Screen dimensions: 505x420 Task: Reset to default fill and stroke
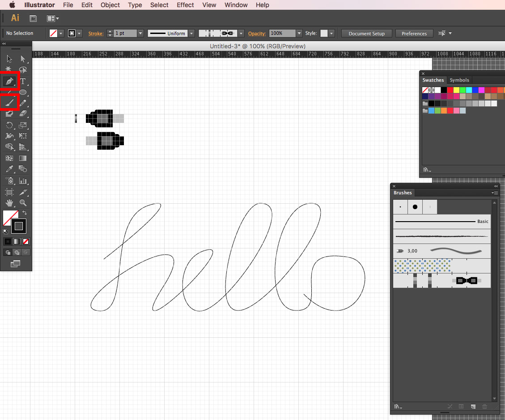click(5, 231)
